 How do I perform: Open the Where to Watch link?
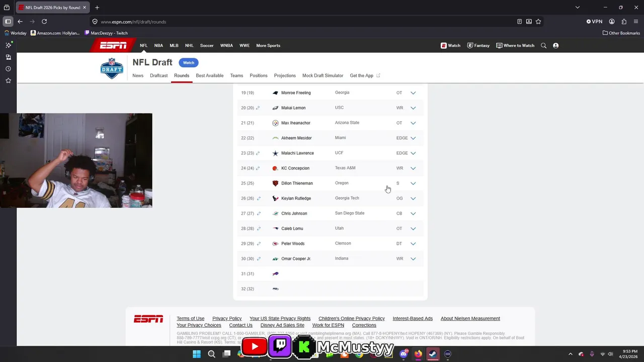(515, 45)
